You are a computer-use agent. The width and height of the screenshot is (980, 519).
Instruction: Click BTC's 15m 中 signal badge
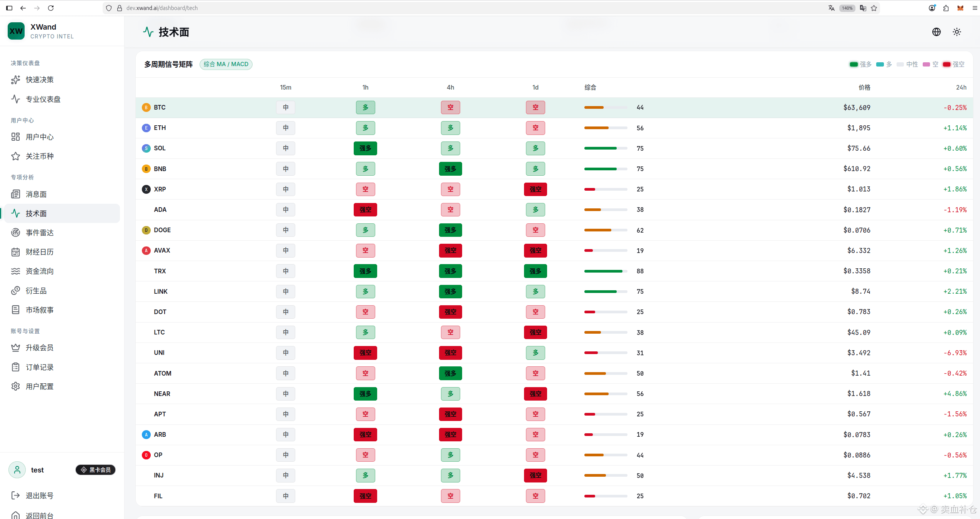(x=286, y=107)
